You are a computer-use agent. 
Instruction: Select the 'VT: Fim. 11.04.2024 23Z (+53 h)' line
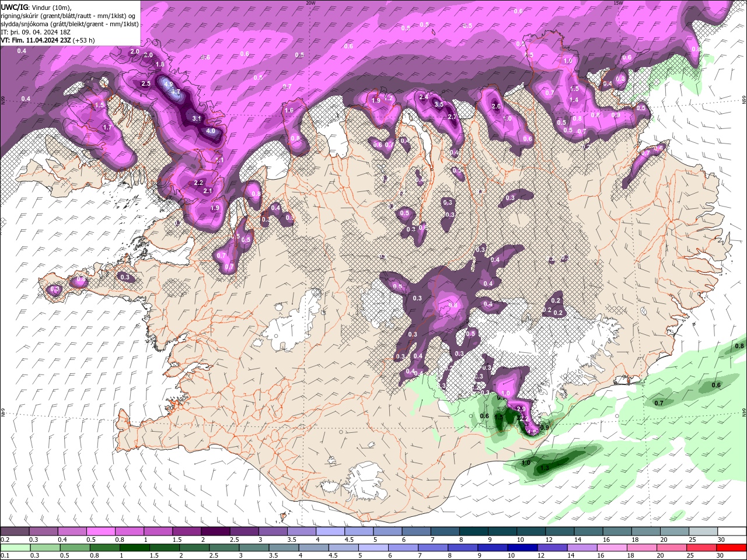pyautogui.click(x=48, y=40)
